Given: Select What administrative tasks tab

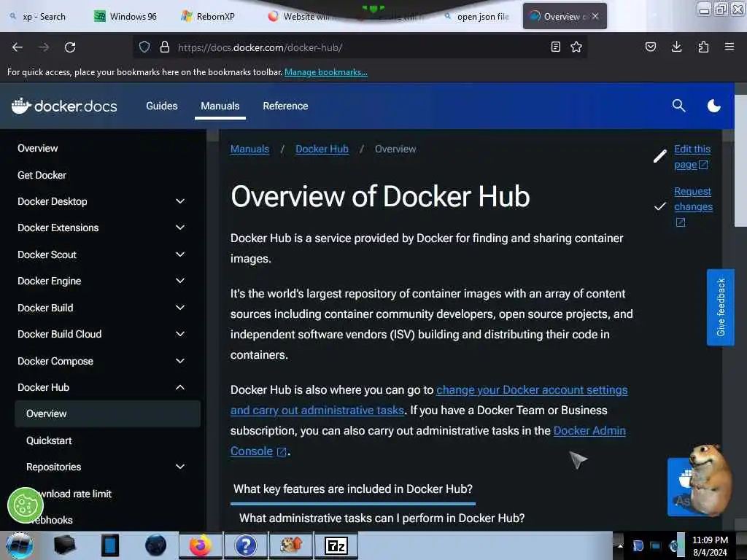Looking at the screenshot, I should pyautogui.click(x=382, y=518).
